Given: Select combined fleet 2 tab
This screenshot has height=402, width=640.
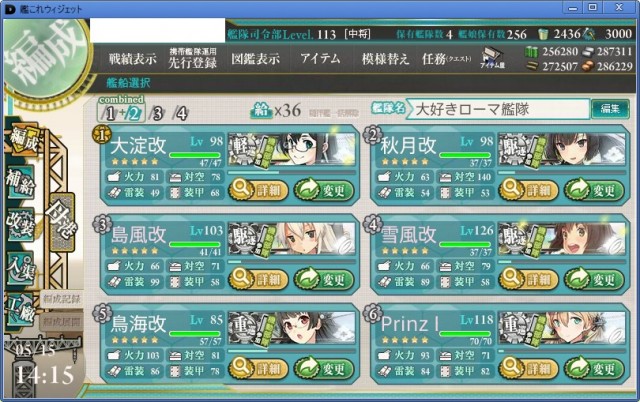Looking at the screenshot, I should point(134,113).
